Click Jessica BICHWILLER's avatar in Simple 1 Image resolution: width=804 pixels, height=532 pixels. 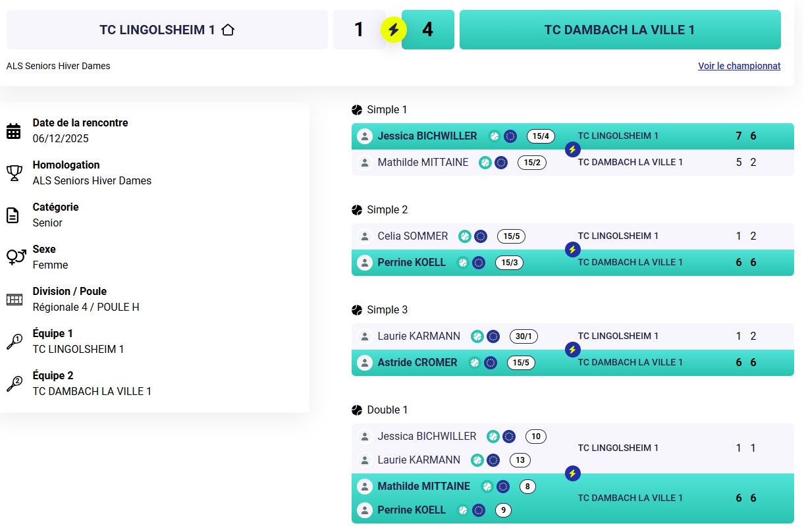[364, 136]
